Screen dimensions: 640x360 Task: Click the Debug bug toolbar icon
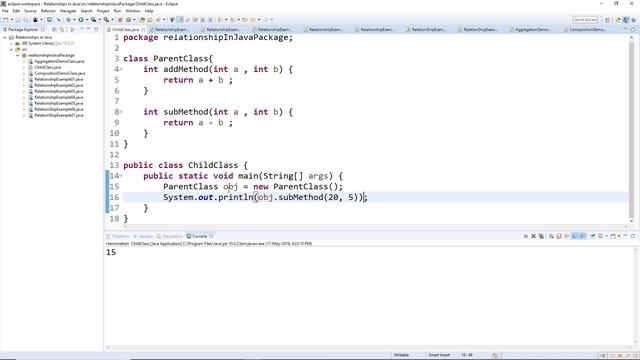pyautogui.click(x=68, y=20)
